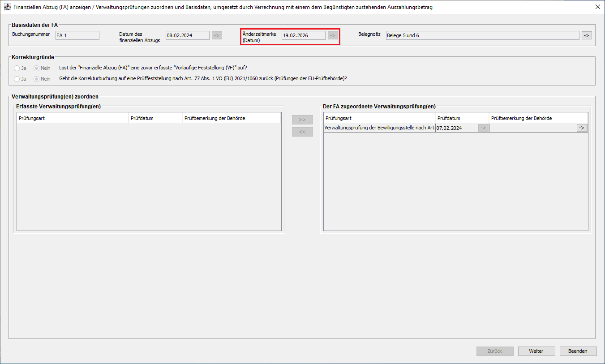Click the Buchungsnummer field showing FA 1
605x364 pixels.
(x=77, y=35)
